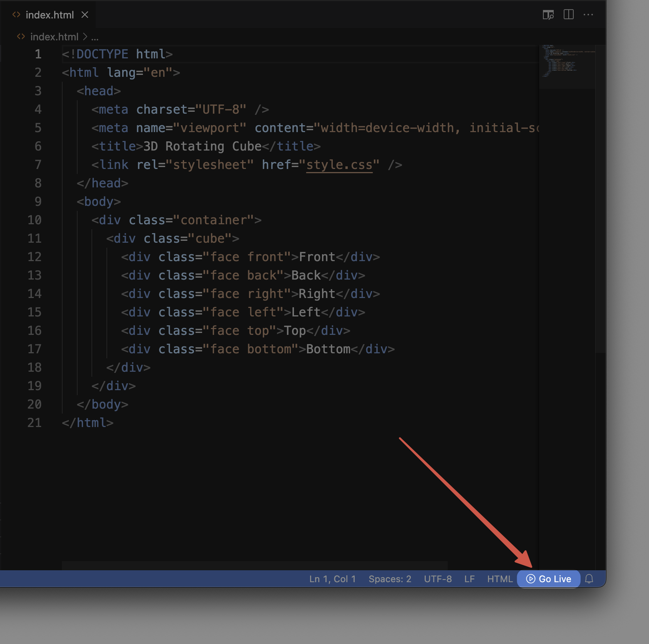This screenshot has height=644, width=649.
Task: Open More Actions ellipsis menu
Action: (588, 15)
